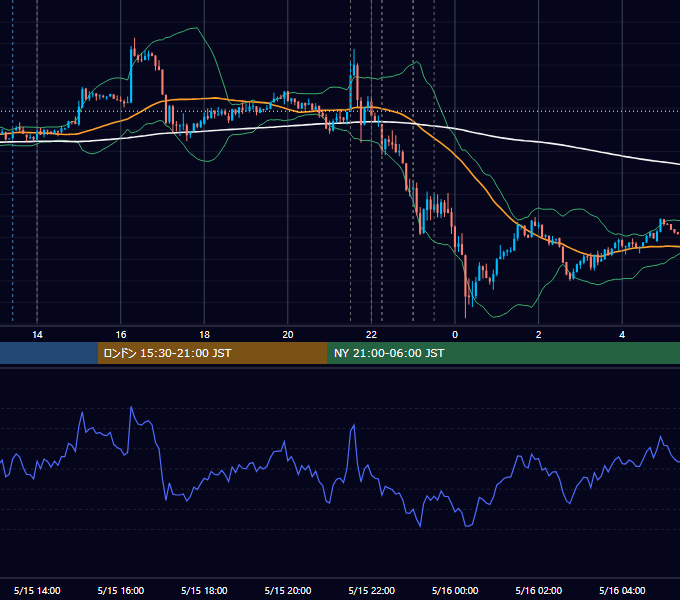Click the ロンドン 15:30-21:00 JST session band
680x600 pixels.
pos(212,353)
